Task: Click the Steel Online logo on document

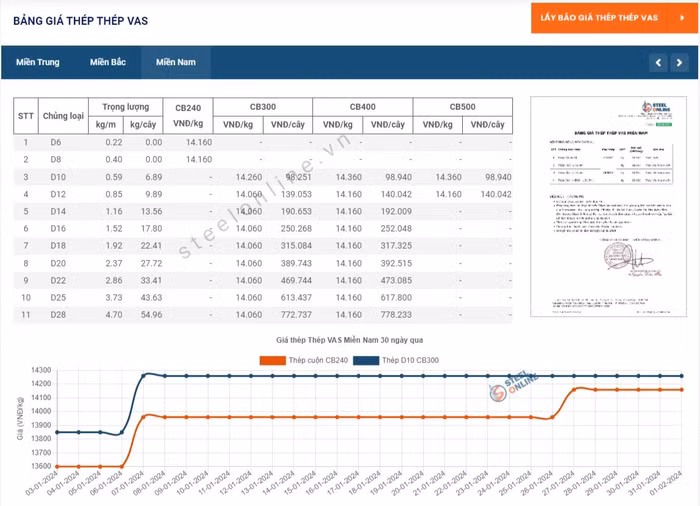Action: point(657,114)
